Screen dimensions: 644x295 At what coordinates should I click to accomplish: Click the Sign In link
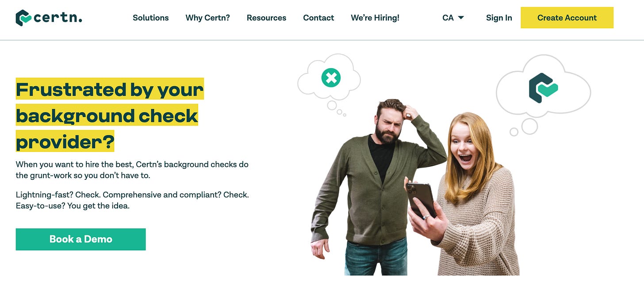499,18
